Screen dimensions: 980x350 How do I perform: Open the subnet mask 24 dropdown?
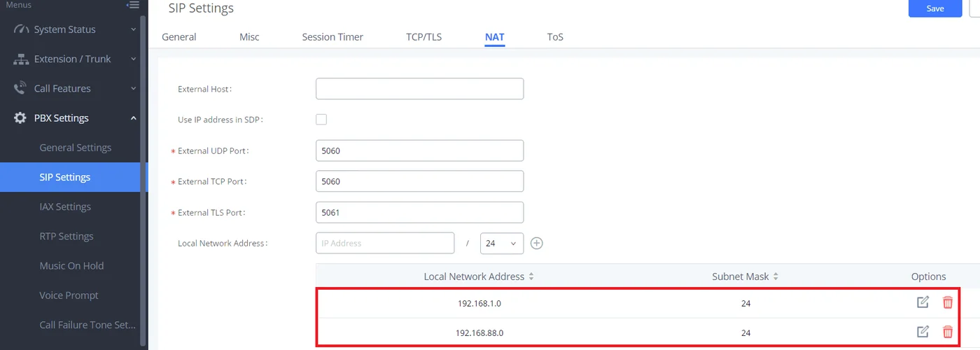tap(502, 243)
